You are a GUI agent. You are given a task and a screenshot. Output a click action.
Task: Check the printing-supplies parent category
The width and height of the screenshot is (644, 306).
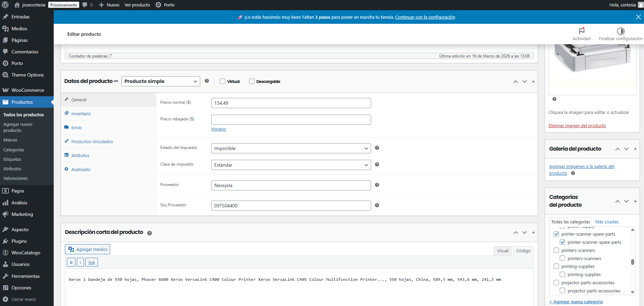556,267
